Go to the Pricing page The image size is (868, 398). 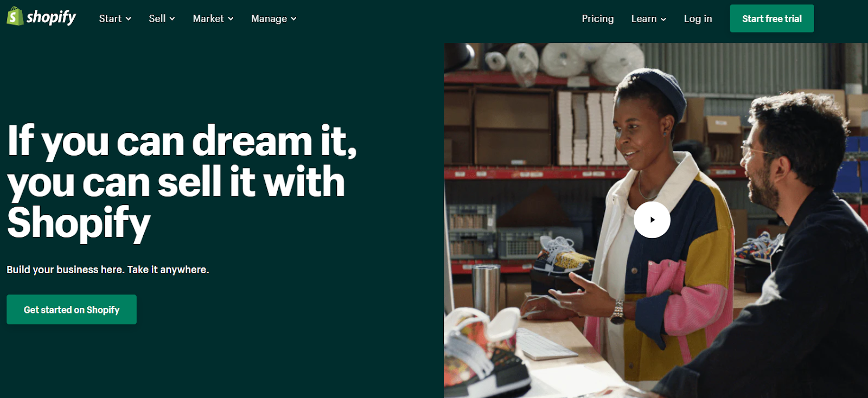point(598,18)
